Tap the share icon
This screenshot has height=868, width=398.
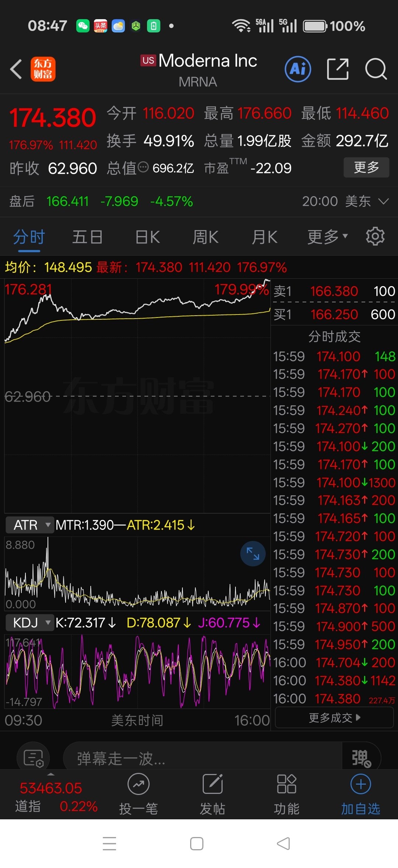(x=338, y=69)
